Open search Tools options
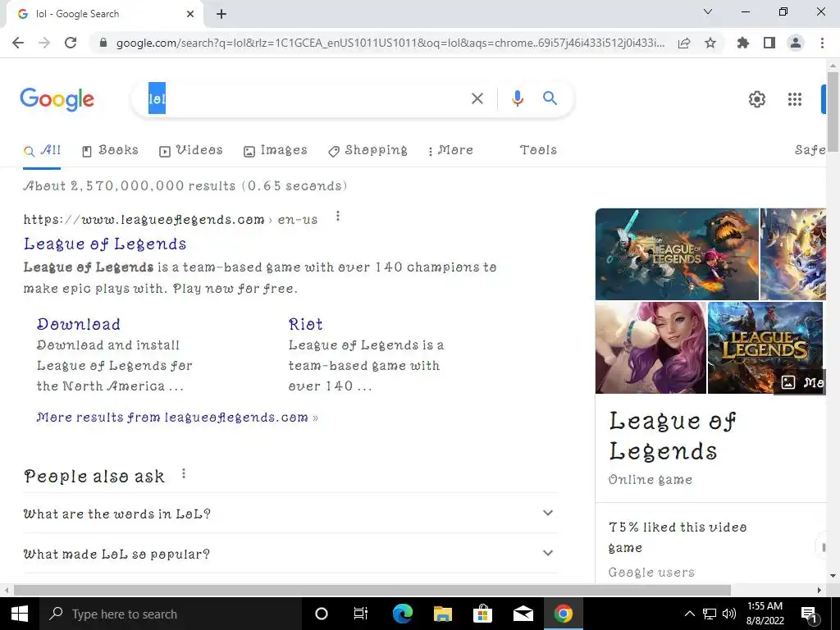 pyautogui.click(x=538, y=150)
